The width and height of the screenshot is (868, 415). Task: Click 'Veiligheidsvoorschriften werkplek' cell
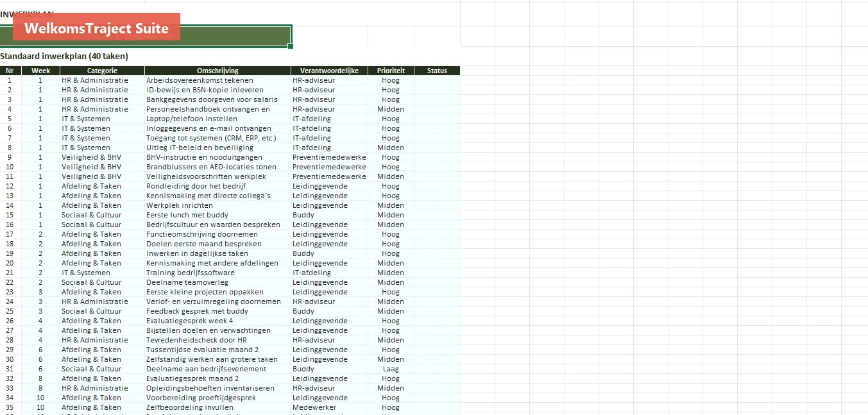point(218,176)
